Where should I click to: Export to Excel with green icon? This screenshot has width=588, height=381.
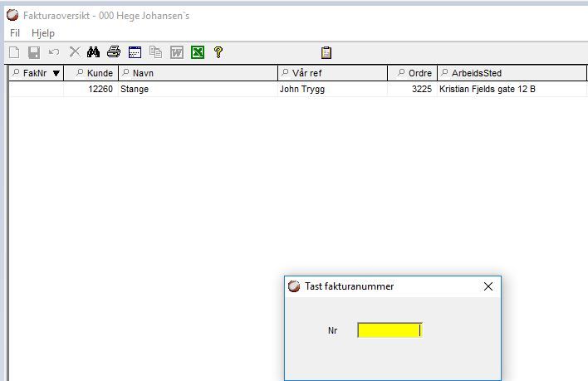(x=198, y=52)
